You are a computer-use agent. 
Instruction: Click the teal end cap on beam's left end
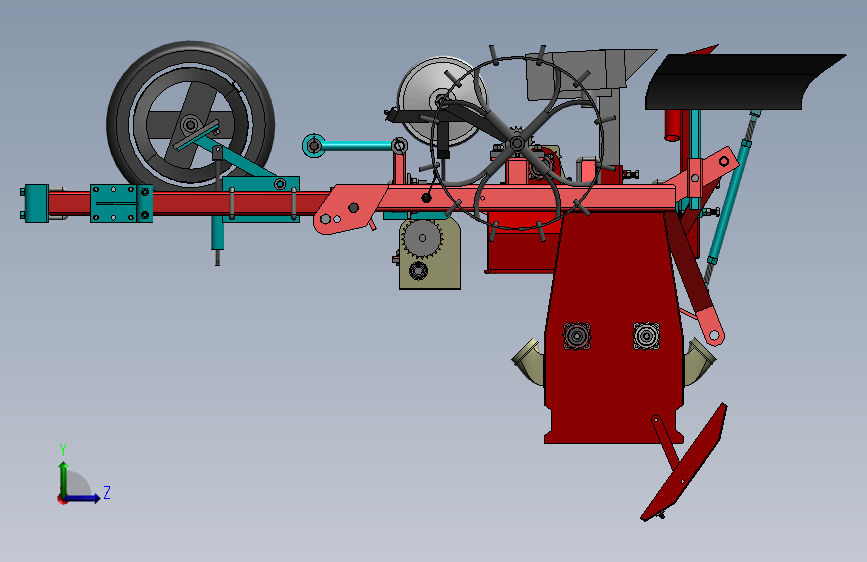(36, 203)
